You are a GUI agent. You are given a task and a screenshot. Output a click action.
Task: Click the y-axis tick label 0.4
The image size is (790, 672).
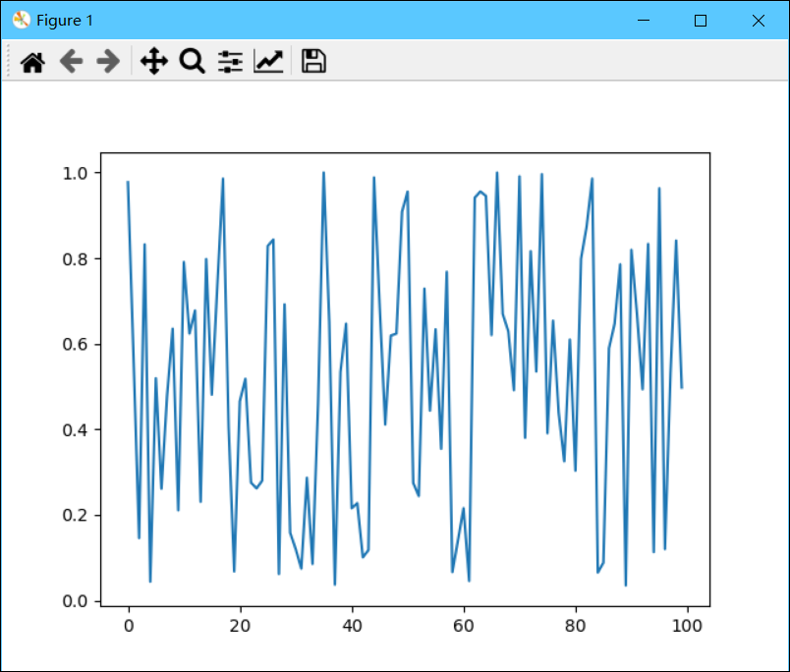[x=75, y=430]
